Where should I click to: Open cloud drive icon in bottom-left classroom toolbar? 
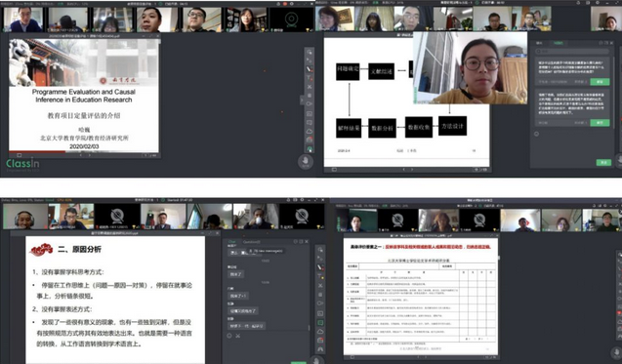pyautogui.click(x=320, y=331)
